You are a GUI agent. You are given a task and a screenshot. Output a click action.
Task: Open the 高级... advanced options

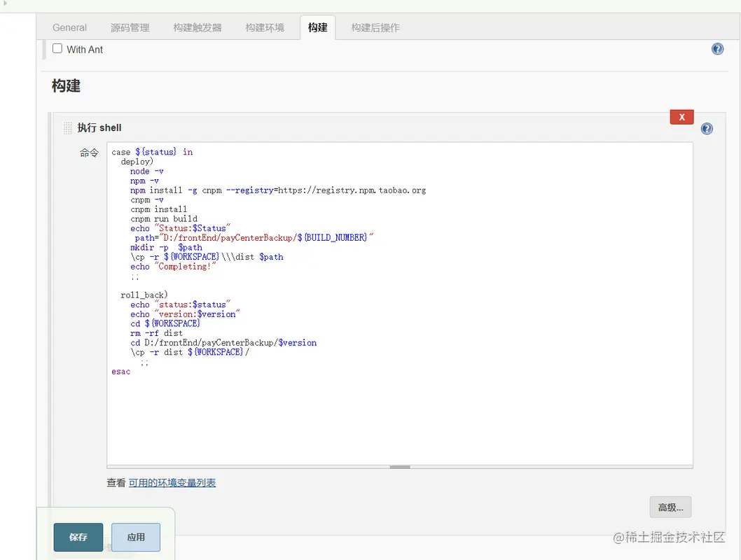tap(670, 507)
